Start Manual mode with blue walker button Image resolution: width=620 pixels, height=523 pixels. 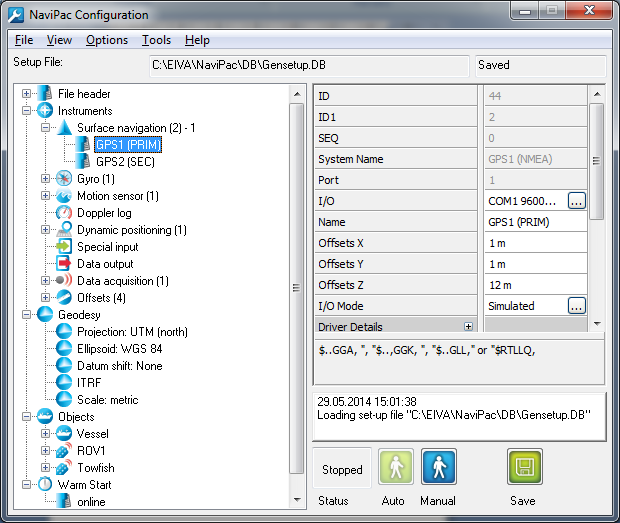(x=439, y=466)
